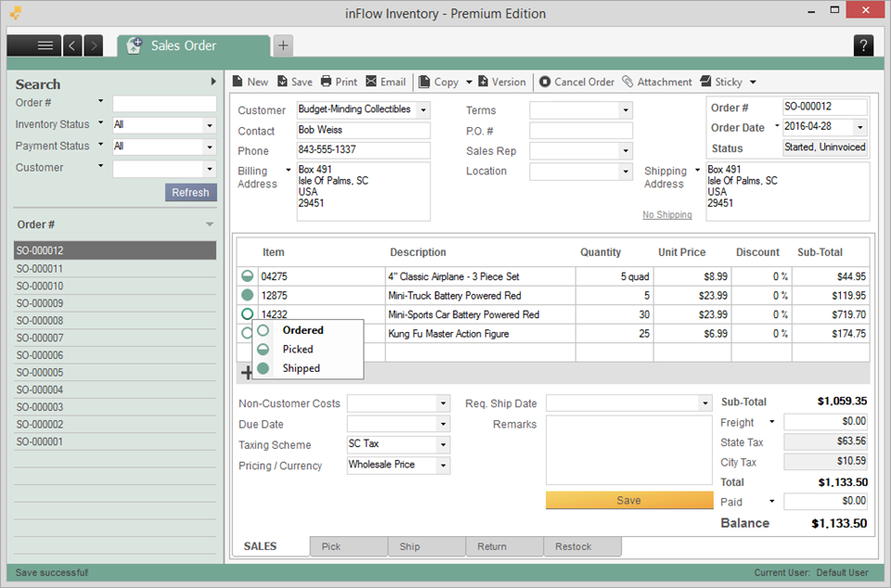
Task: Go back with the left arrow button
Action: tap(72, 45)
